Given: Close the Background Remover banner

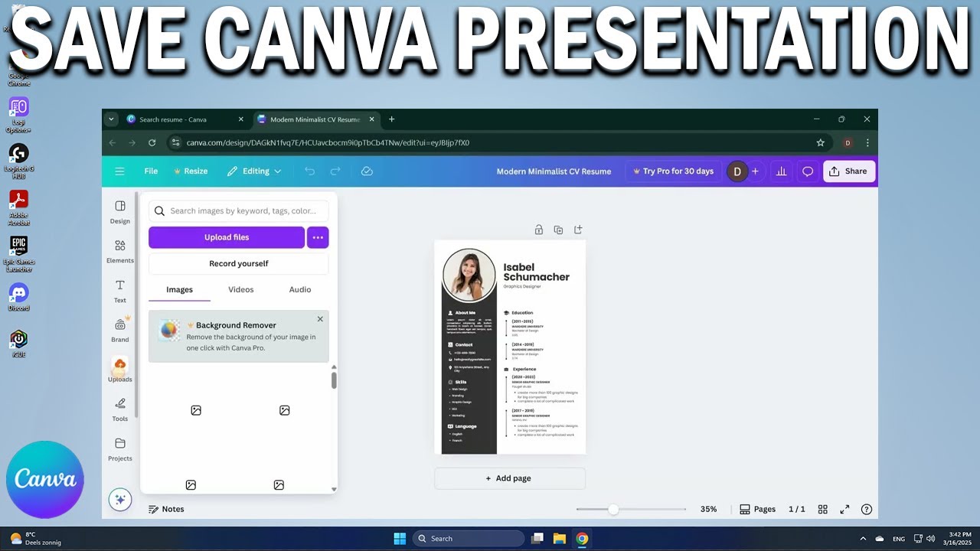Looking at the screenshot, I should [x=320, y=319].
